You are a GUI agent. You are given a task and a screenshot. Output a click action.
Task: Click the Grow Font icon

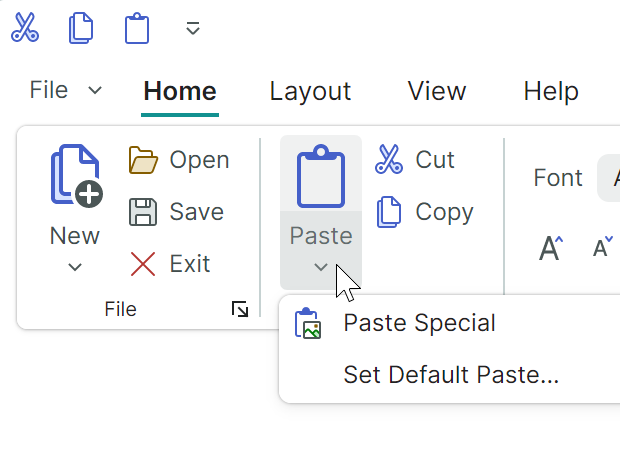[550, 247]
